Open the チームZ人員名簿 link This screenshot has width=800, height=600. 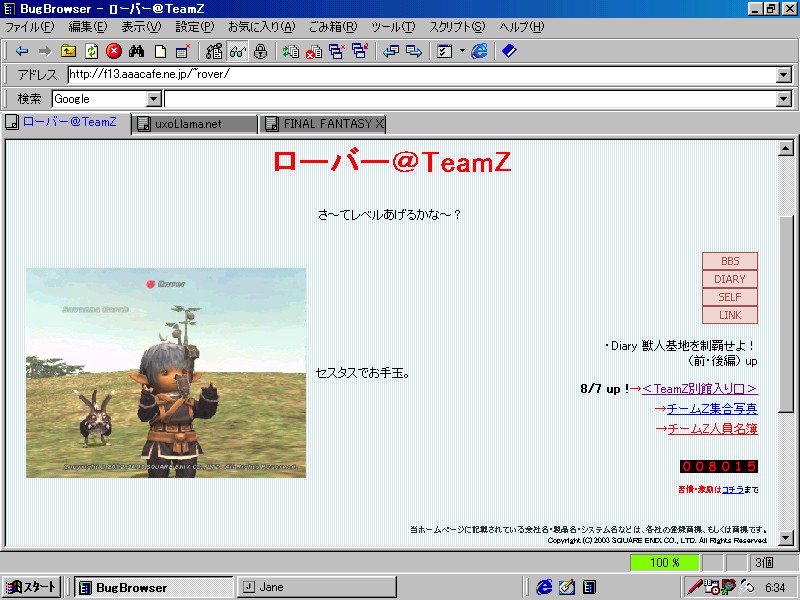coord(713,429)
